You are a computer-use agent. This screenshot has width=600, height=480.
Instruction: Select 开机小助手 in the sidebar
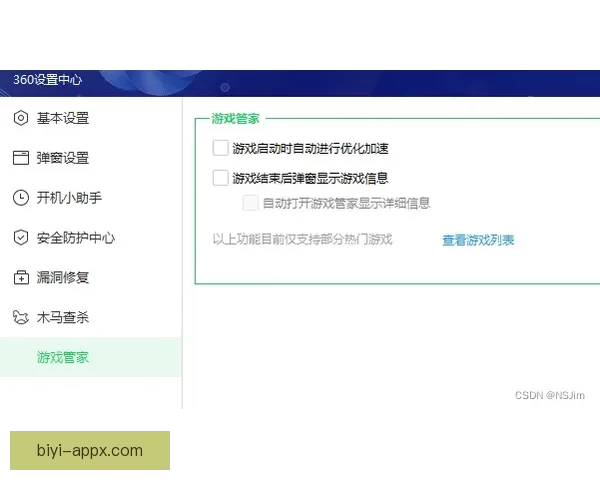click(69, 198)
